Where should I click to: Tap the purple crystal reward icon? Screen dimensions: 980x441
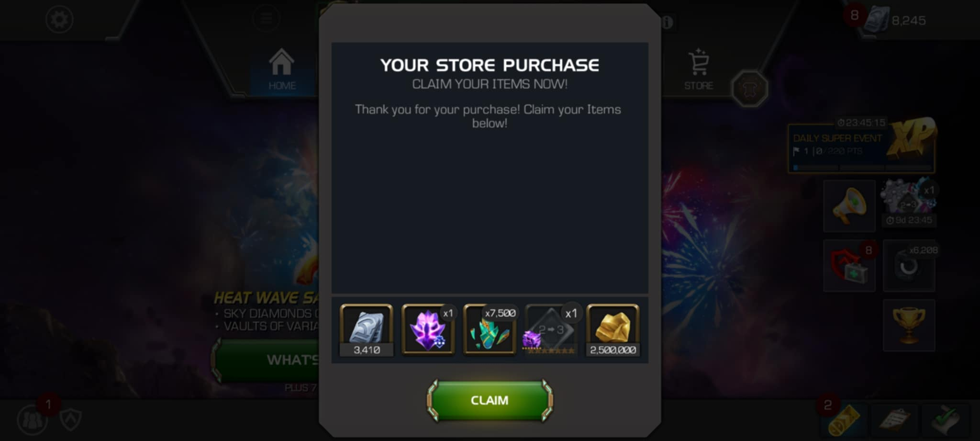(x=428, y=330)
